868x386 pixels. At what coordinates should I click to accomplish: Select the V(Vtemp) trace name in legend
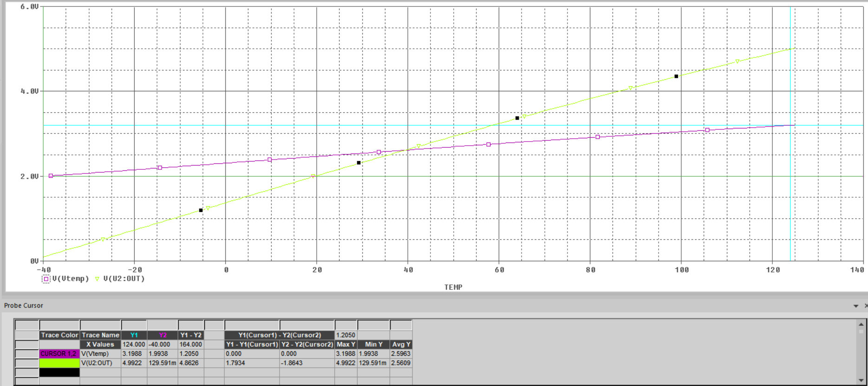tap(71, 279)
